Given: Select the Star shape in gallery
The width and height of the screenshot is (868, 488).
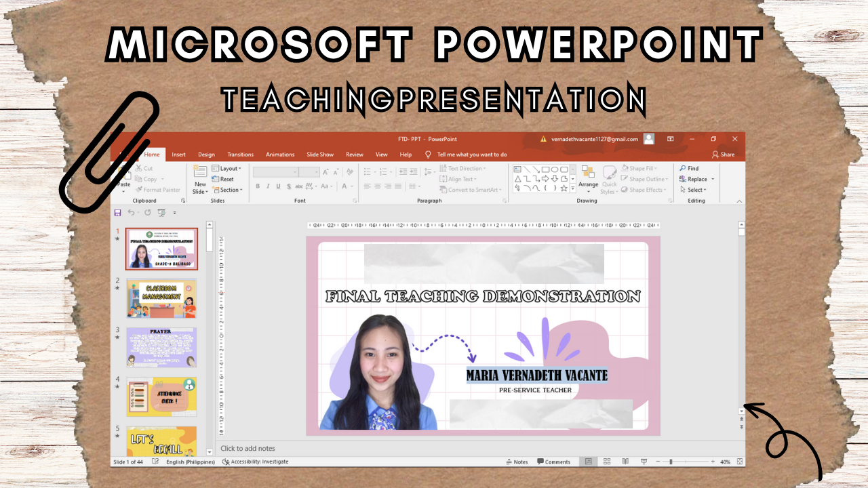Looking at the screenshot, I should tap(564, 188).
